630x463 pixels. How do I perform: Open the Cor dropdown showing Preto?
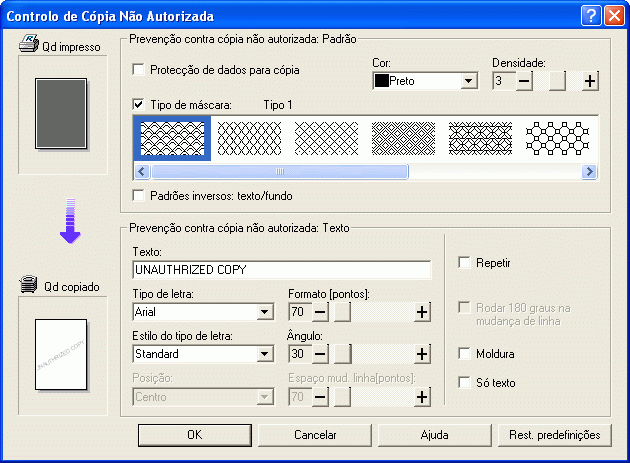[x=425, y=81]
